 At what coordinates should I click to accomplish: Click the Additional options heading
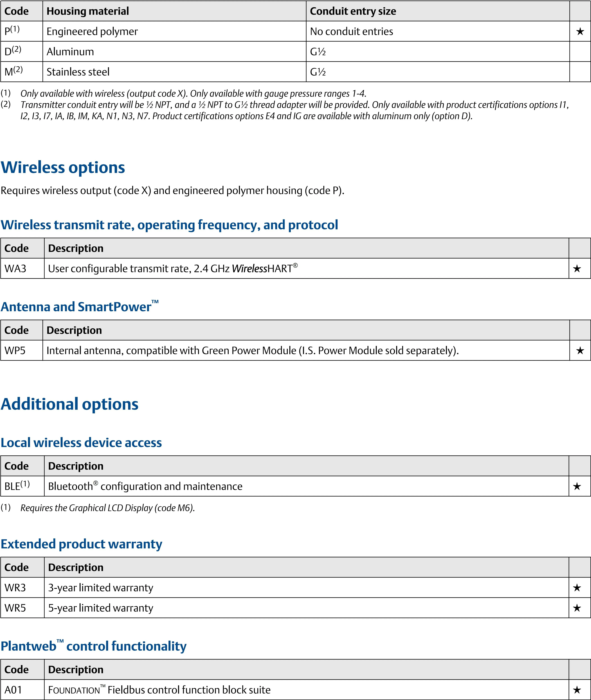pyautogui.click(x=70, y=404)
